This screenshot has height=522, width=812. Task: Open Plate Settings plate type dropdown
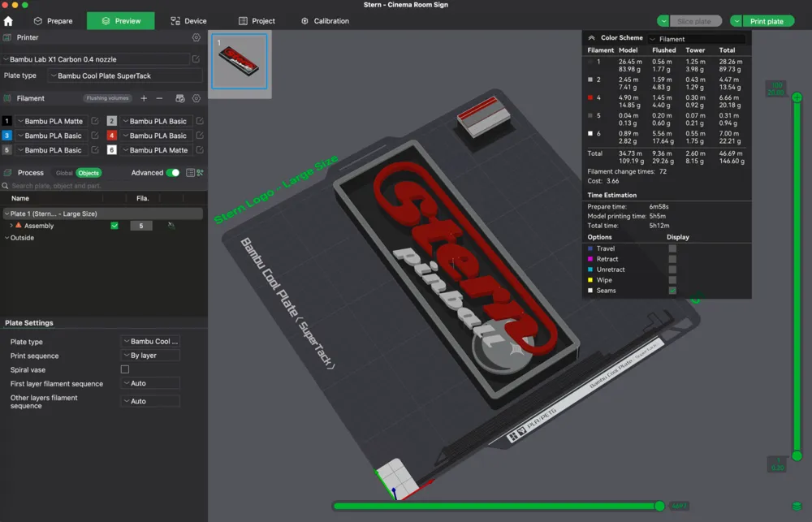click(151, 341)
